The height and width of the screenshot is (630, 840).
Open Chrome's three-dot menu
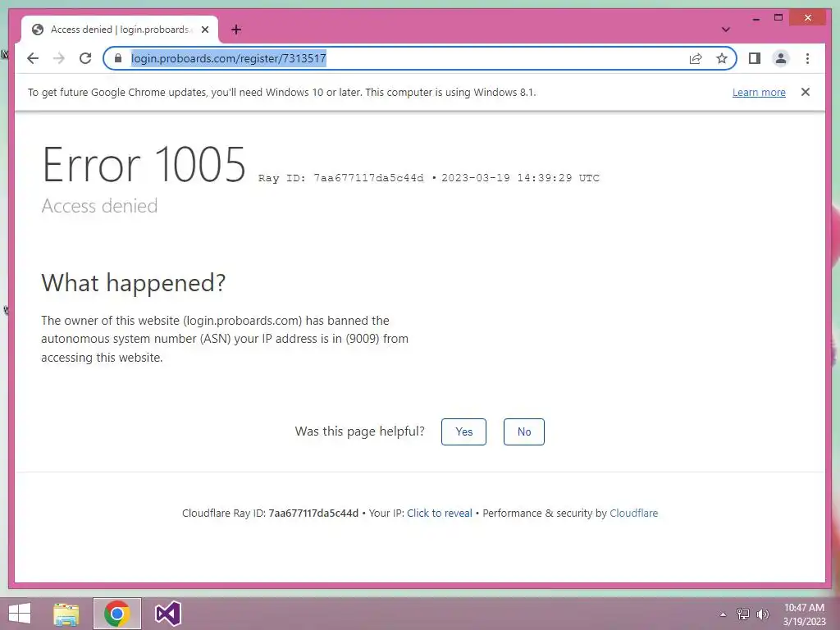(807, 58)
